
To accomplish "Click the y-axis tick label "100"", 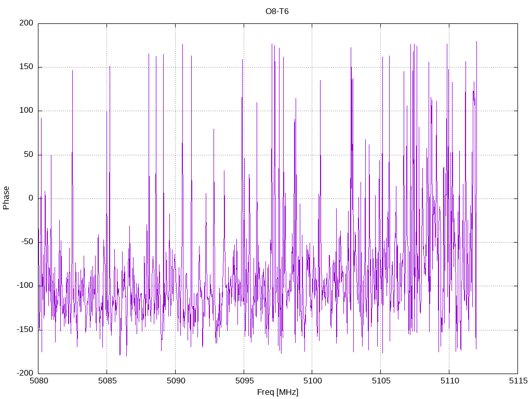I will point(26,111).
